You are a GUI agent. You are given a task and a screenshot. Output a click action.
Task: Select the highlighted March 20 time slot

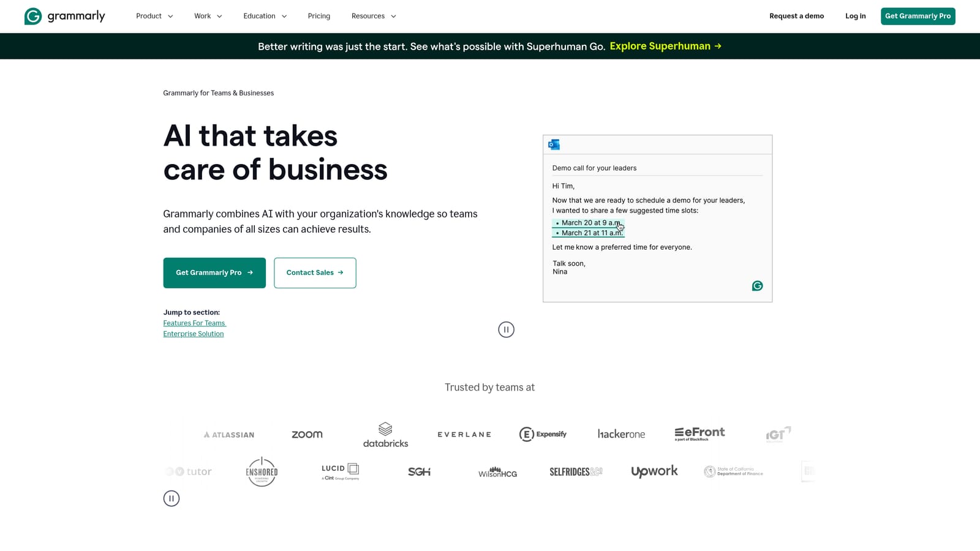588,223
